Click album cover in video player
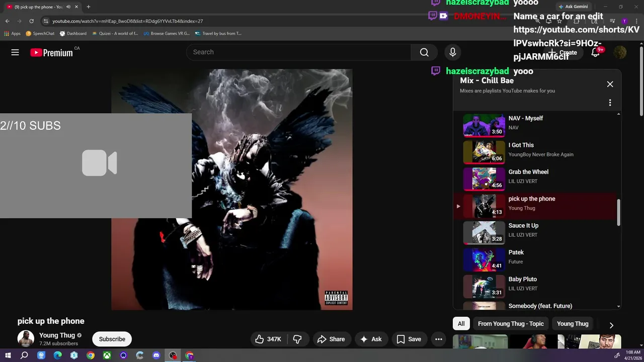 click(232, 190)
